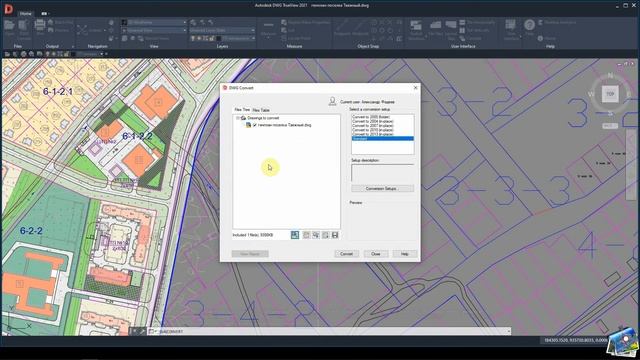Click the DWG TrueView application menu logo

coord(8,8)
